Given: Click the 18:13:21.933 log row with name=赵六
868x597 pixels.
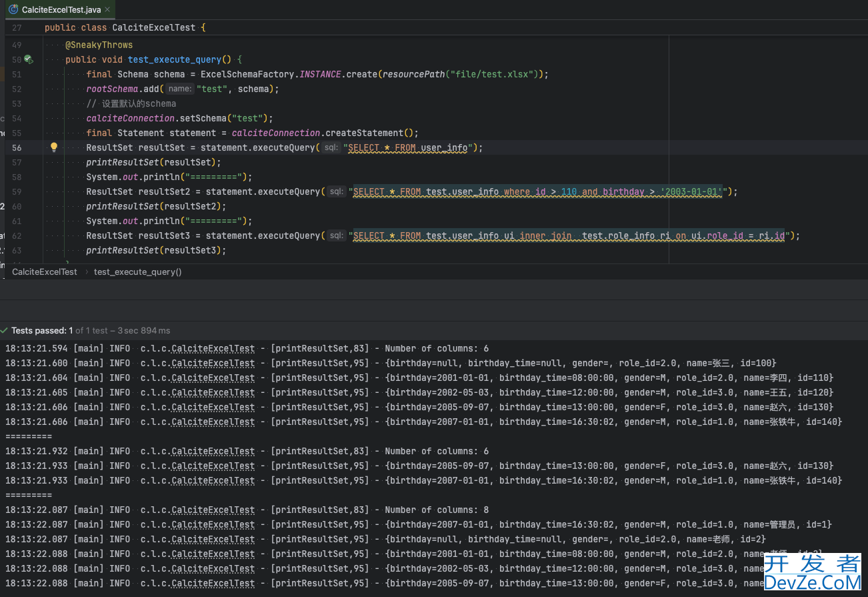Looking at the screenshot, I should tap(419, 466).
